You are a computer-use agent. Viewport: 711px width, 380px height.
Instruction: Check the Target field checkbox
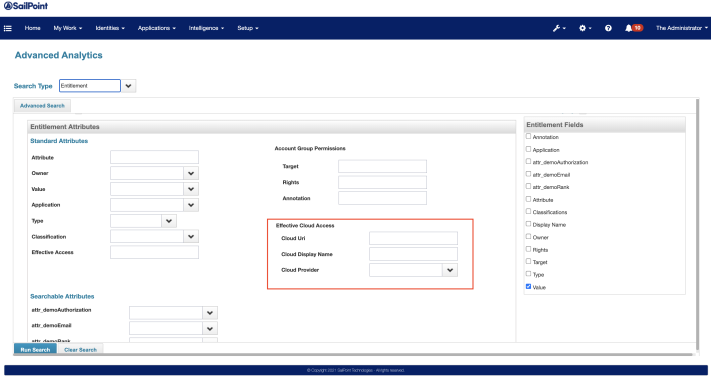coord(528,261)
